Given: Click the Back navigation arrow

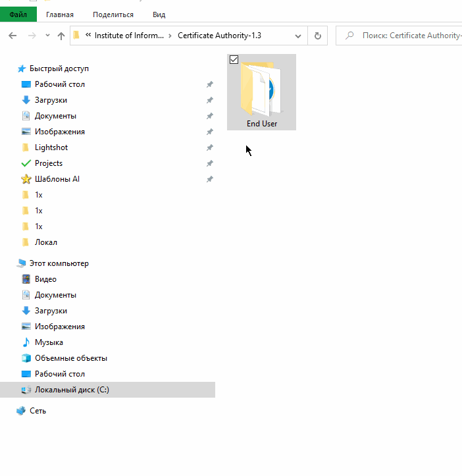Looking at the screenshot, I should click(x=13, y=36).
